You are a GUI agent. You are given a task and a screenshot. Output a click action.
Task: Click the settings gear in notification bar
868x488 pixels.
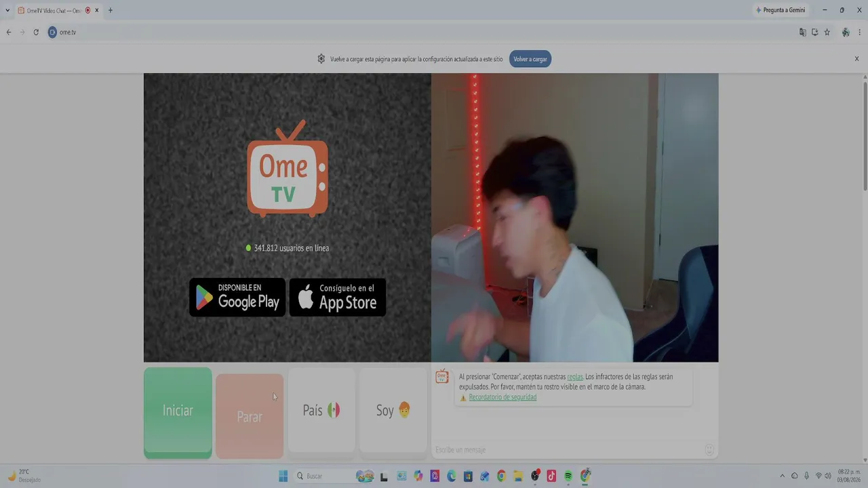(321, 59)
